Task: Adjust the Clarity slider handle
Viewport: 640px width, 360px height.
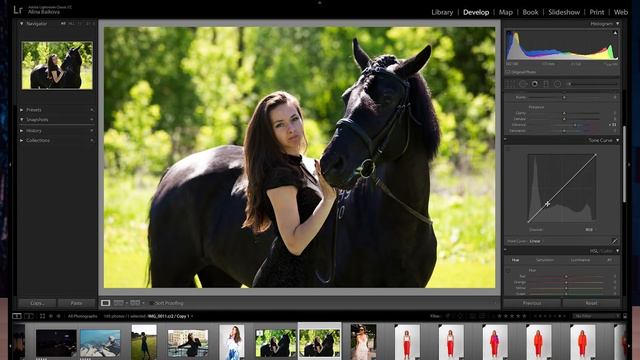Action: tap(564, 113)
